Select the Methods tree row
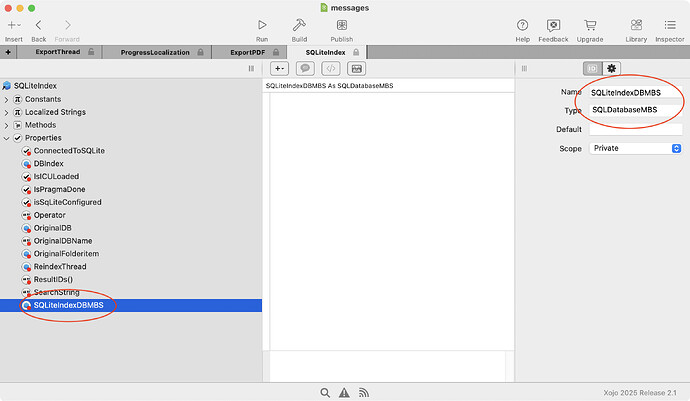This screenshot has width=690, height=401. click(x=131, y=125)
